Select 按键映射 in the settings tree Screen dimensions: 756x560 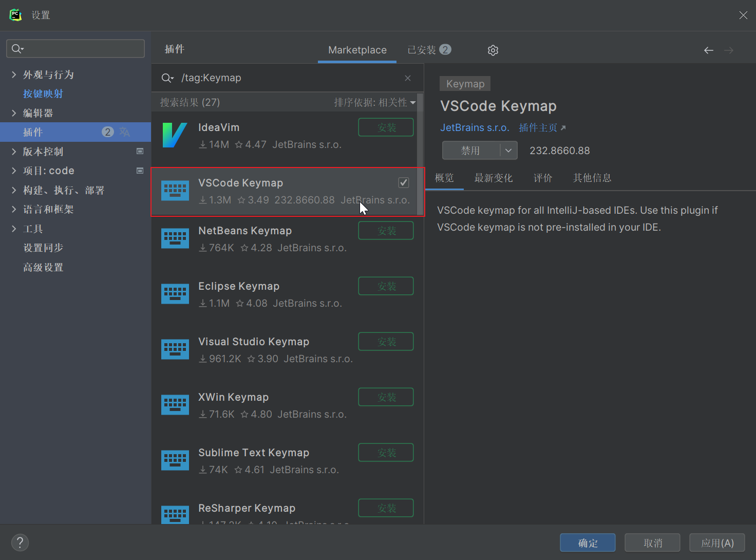(x=43, y=94)
